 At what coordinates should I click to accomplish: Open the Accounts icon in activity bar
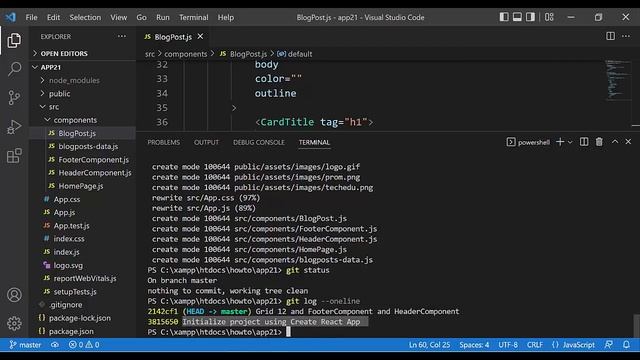tap(14, 295)
